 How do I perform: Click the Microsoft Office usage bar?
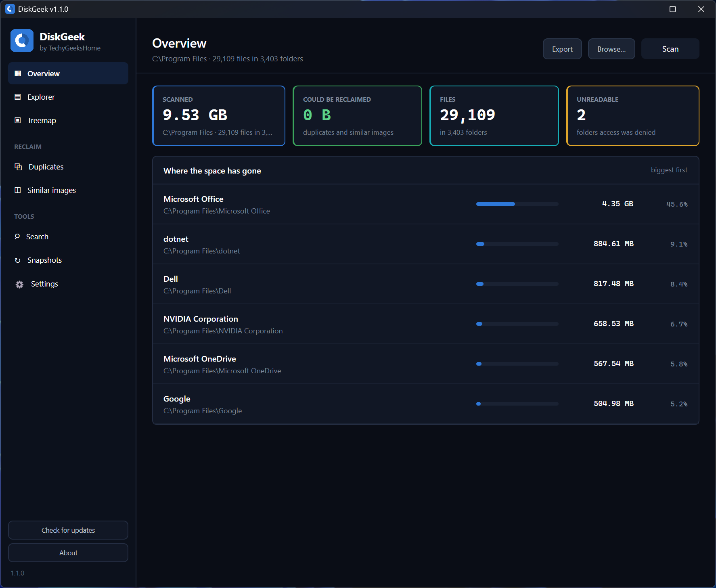pyautogui.click(x=517, y=204)
